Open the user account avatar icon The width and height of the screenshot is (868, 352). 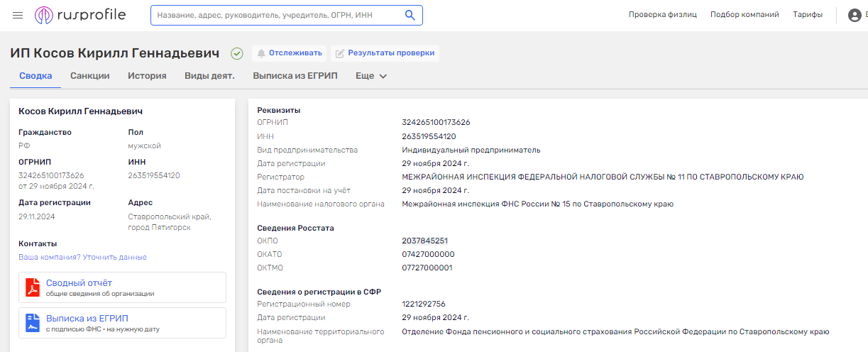click(x=855, y=15)
